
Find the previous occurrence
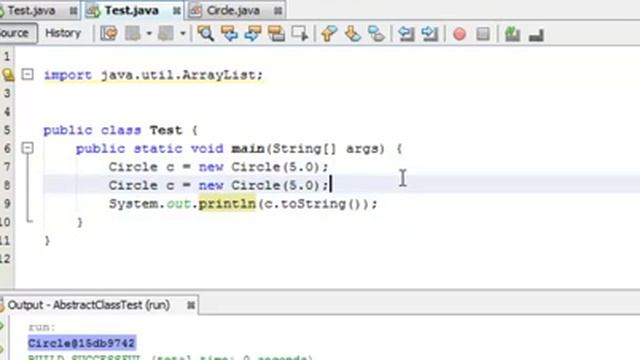click(229, 33)
